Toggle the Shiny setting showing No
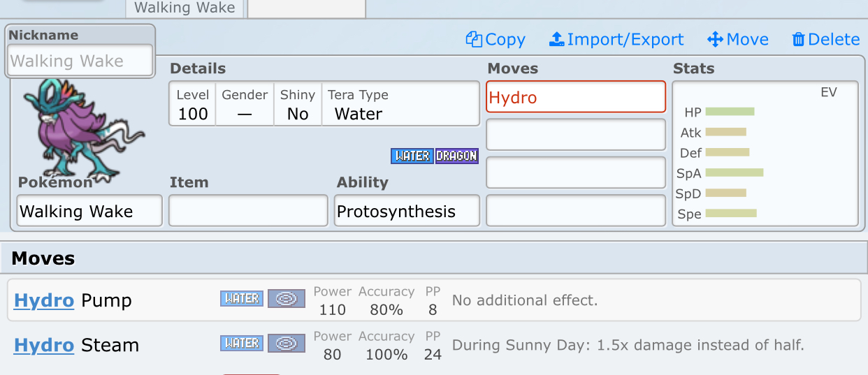This screenshot has height=375, width=868. (298, 105)
